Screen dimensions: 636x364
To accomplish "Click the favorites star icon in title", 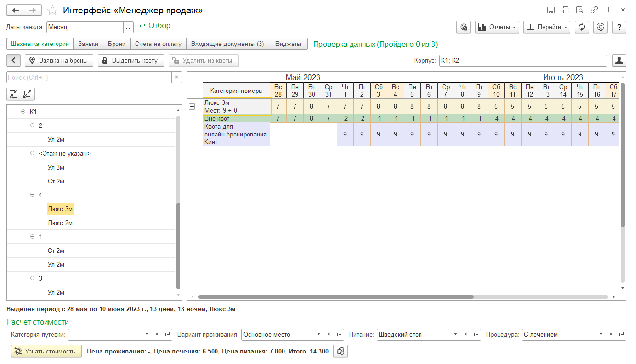I will (x=53, y=11).
